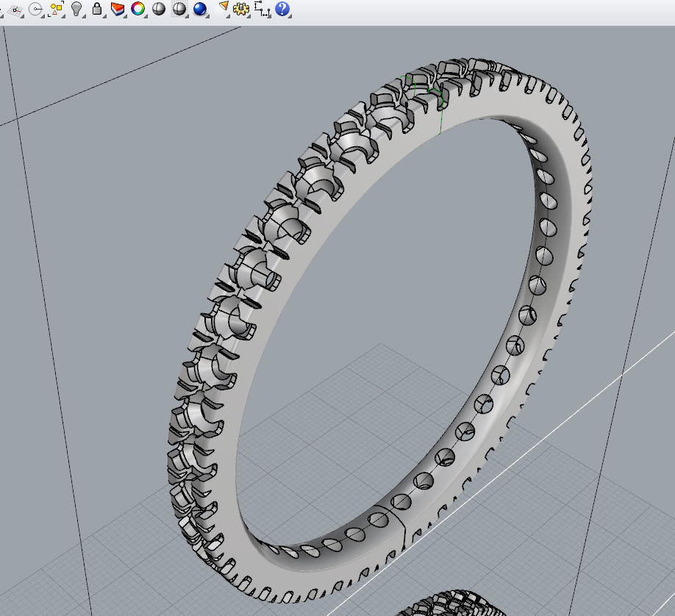Open the gear options settings icon
This screenshot has width=675, height=616.
(241, 9)
